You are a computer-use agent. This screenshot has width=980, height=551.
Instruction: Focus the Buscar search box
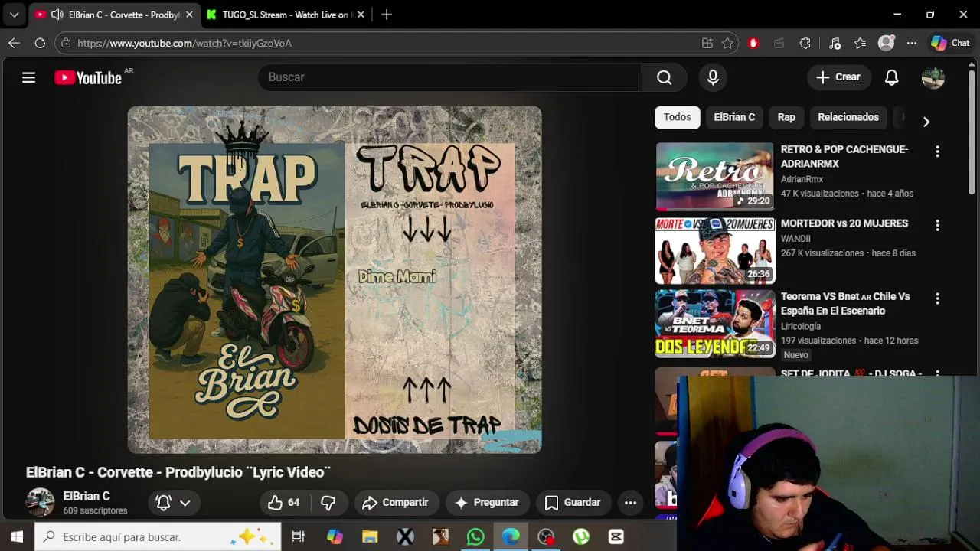tap(449, 77)
